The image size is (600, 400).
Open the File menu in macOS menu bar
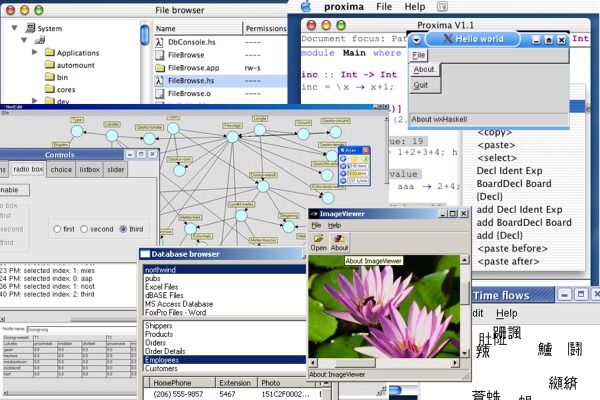coord(384,7)
